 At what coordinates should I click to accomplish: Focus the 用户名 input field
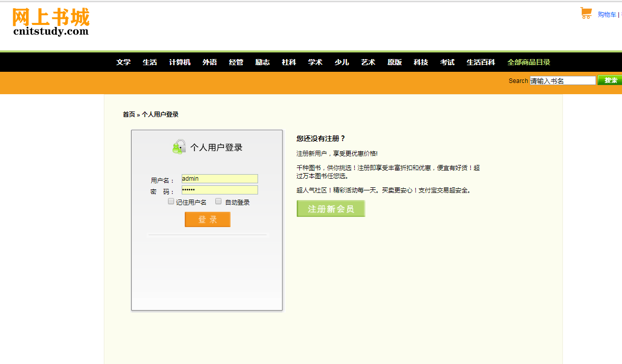click(x=219, y=179)
